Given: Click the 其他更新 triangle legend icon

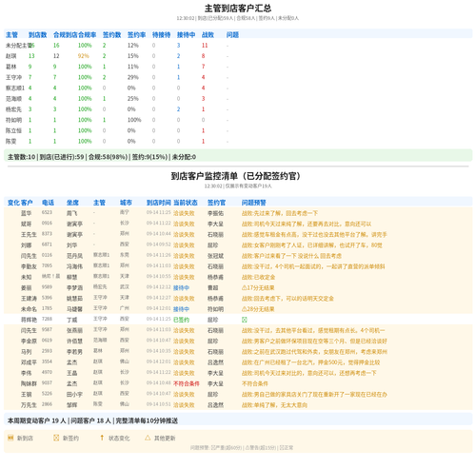Looking at the screenshot, I should pyautogui.click(x=148, y=438).
